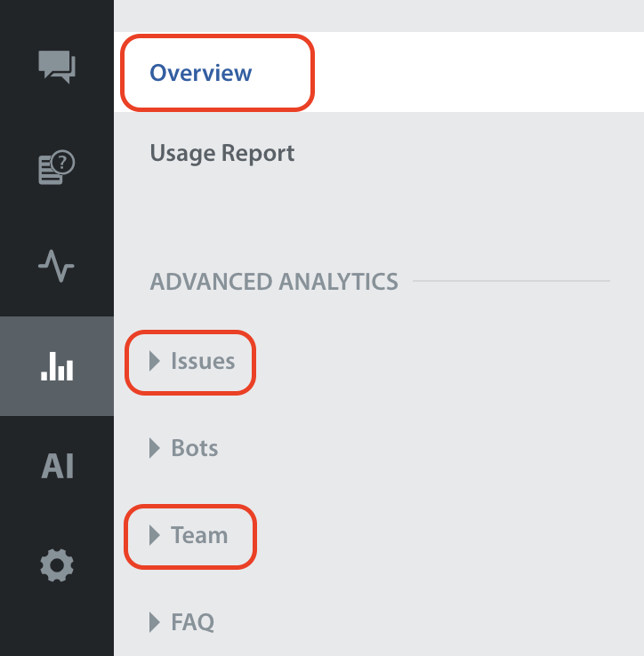
Task: Open the AI section in sidebar
Action: 57,466
